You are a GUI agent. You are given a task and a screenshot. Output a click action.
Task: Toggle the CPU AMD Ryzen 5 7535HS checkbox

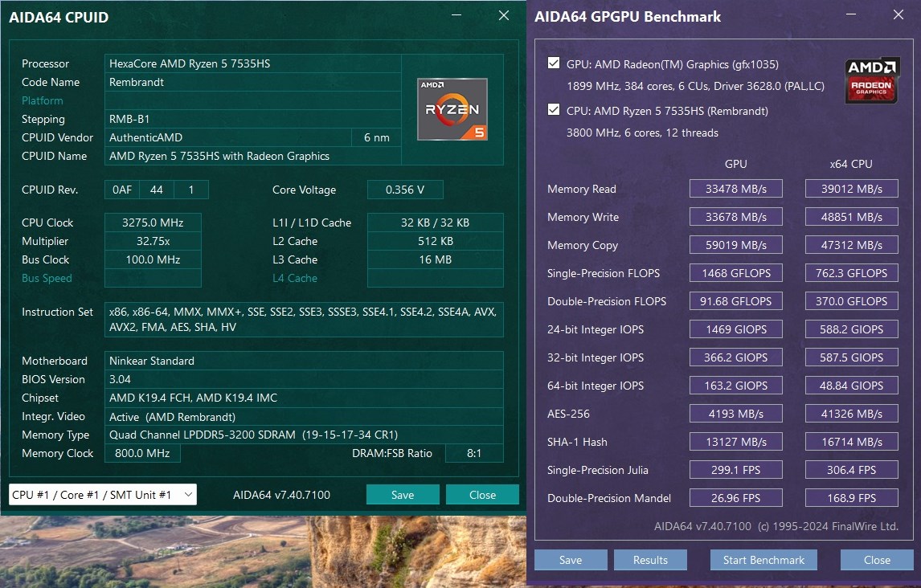tap(553, 110)
